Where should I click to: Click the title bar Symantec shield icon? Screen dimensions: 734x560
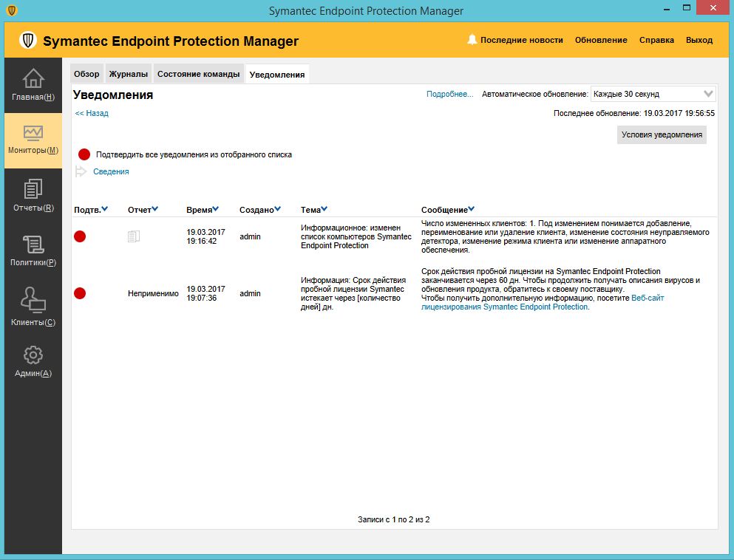click(x=12, y=10)
